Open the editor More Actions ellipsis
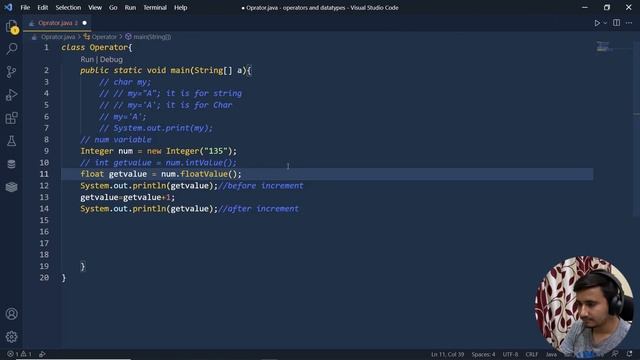640x360 pixels. (629, 23)
